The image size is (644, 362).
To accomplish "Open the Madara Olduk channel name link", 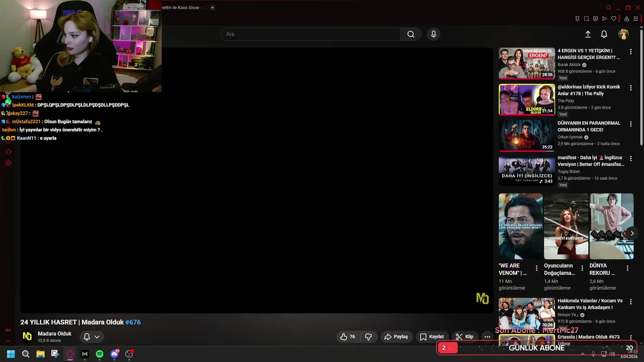I will pyautogui.click(x=54, y=334).
